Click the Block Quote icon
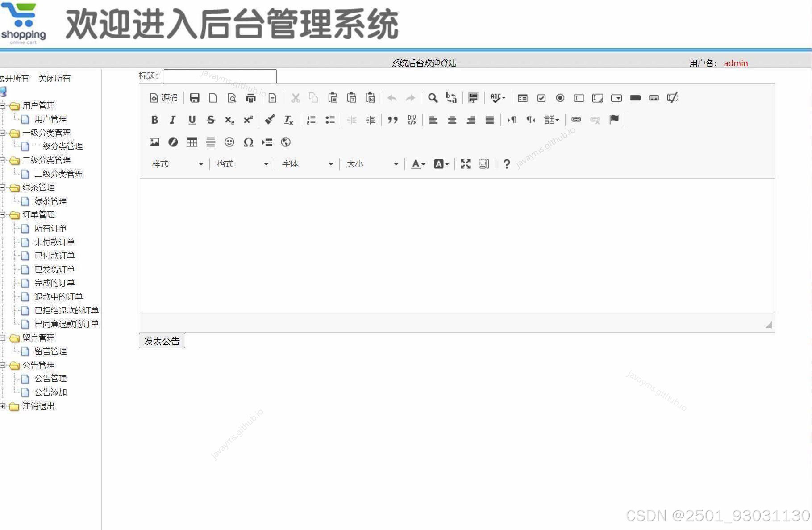Viewport: 812px width, 530px height. pos(393,120)
